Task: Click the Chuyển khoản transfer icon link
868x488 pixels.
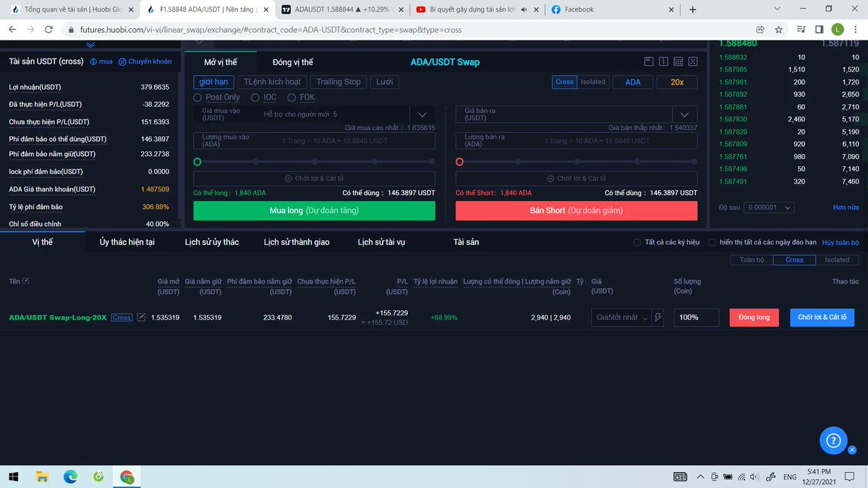Action: pos(145,61)
